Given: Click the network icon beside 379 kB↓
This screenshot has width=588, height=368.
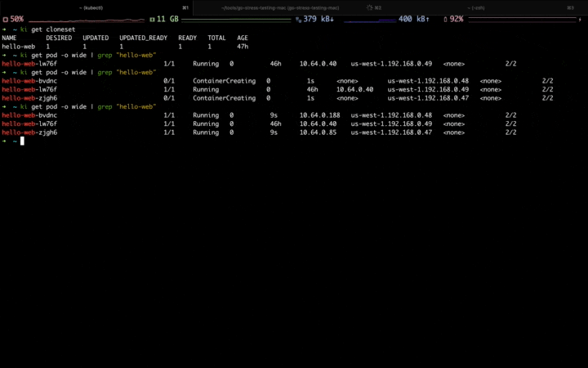Looking at the screenshot, I should pos(299,19).
